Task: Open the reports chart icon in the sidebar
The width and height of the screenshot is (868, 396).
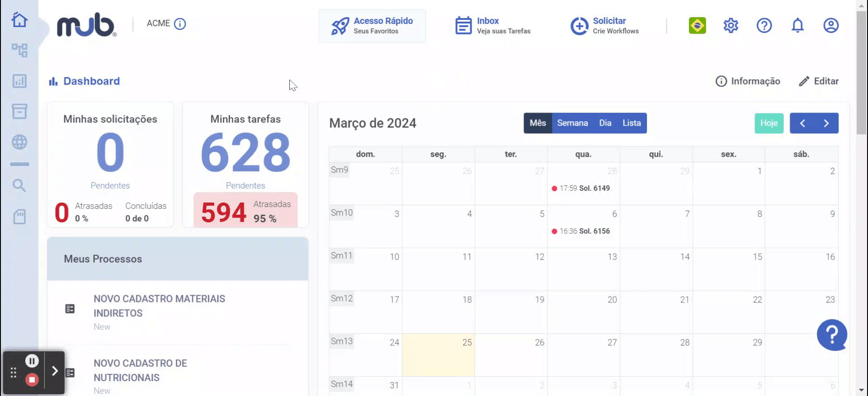Action: click(x=19, y=81)
